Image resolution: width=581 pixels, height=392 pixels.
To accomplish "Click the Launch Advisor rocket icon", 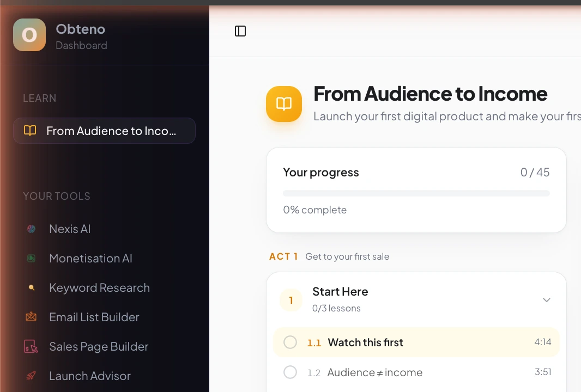I will pyautogui.click(x=31, y=376).
